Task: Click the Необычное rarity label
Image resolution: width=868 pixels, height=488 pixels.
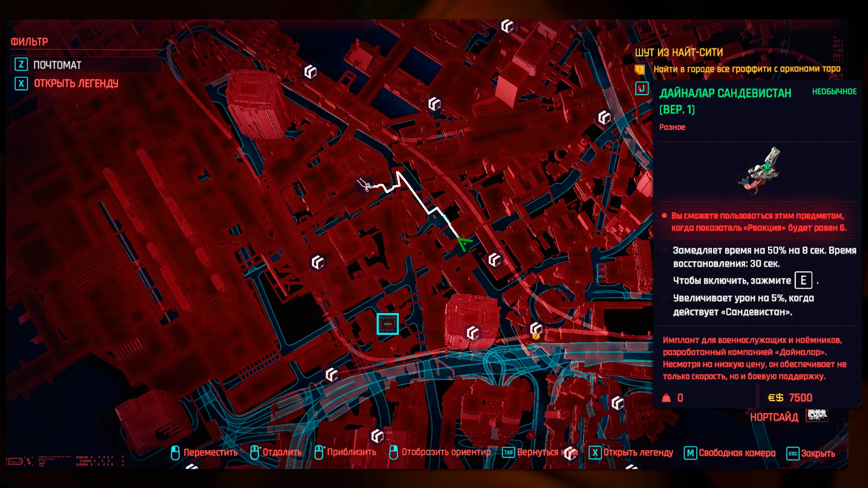Action: (834, 92)
